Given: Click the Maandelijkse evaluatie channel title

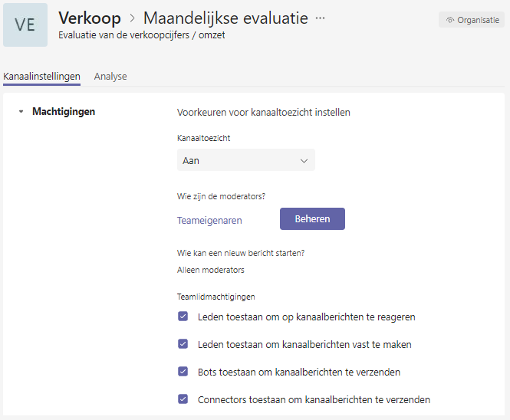Looking at the screenshot, I should pos(225,18).
